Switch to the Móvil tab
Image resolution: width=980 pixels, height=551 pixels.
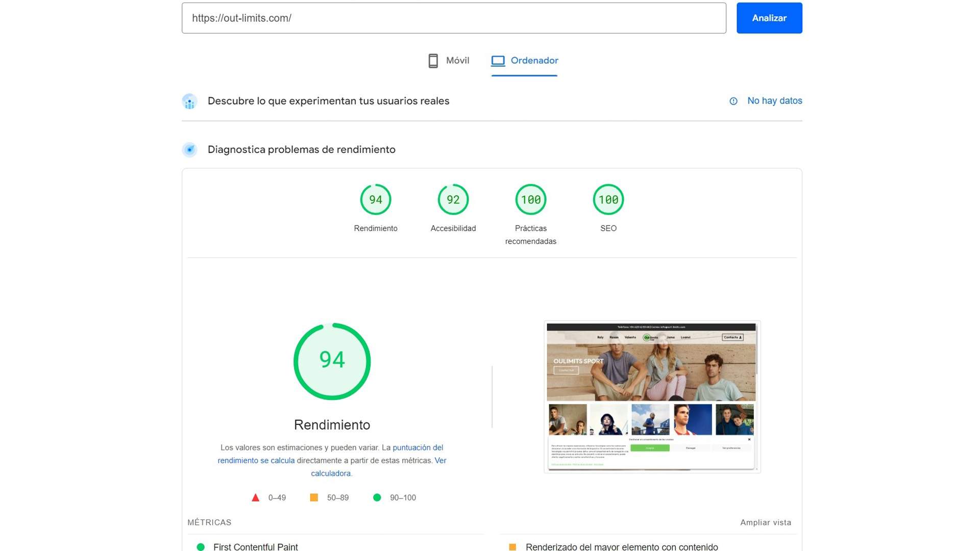[x=449, y=61]
